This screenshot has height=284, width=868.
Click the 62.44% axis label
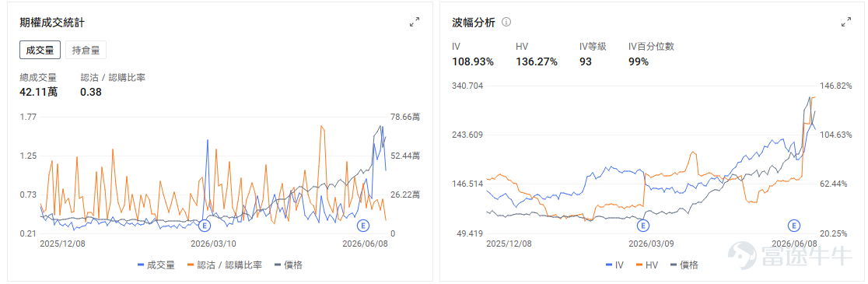click(x=833, y=184)
